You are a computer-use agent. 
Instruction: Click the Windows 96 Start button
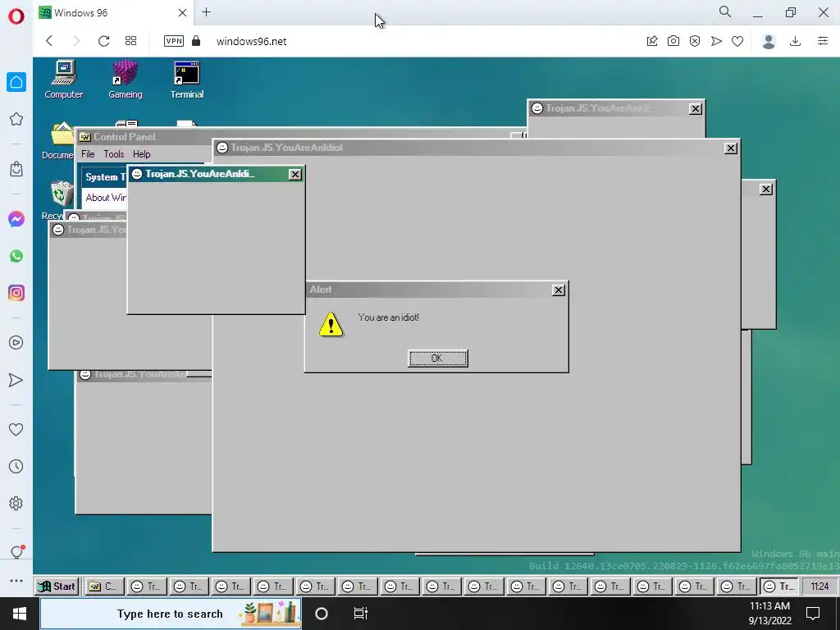click(x=57, y=586)
